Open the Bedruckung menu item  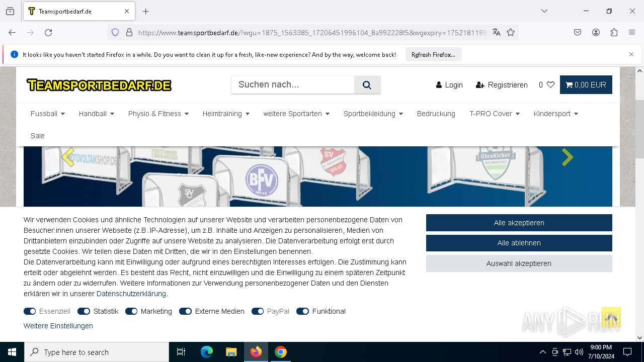[436, 114]
